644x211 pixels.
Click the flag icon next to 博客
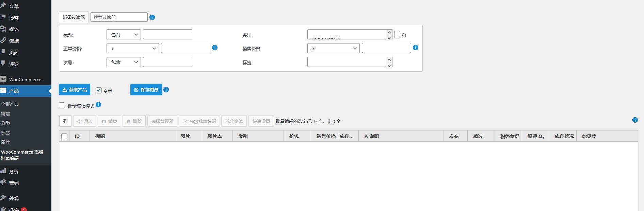click(3, 17)
